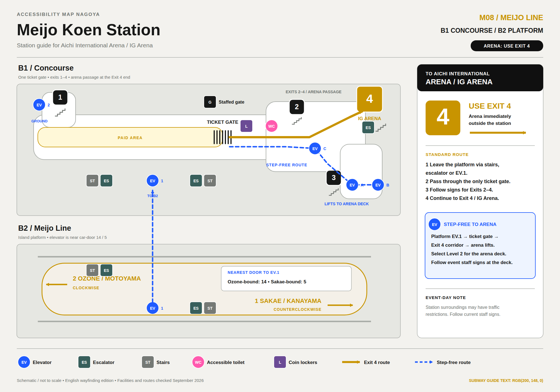Click the Coin lockers legend L icon
Screen dimensions: 560x392
(x=280, y=362)
